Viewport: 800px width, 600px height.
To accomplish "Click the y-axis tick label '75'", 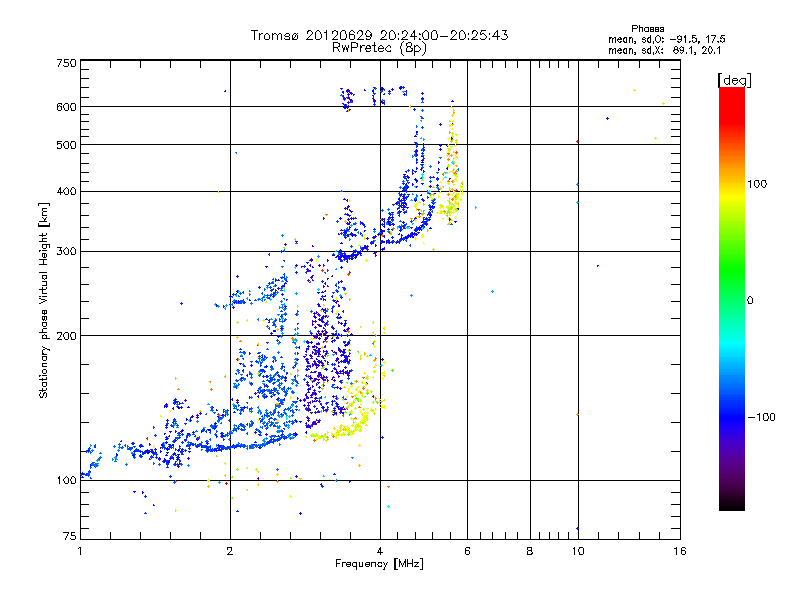I will pyautogui.click(x=70, y=536).
